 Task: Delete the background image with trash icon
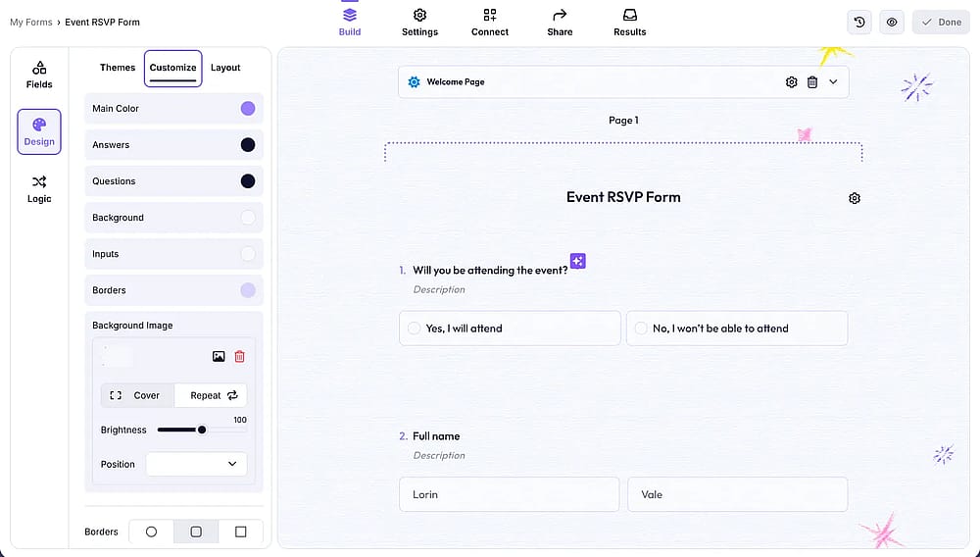[239, 356]
